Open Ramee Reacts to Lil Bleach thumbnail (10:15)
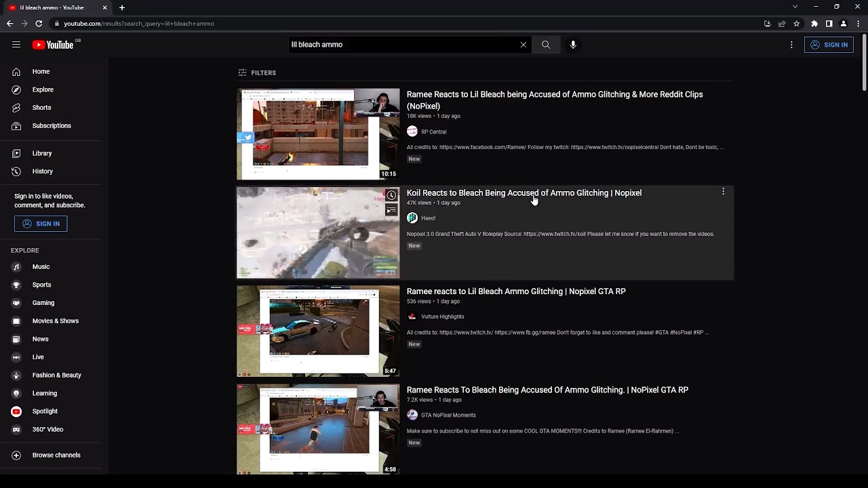This screenshot has width=868, height=488. [318, 134]
